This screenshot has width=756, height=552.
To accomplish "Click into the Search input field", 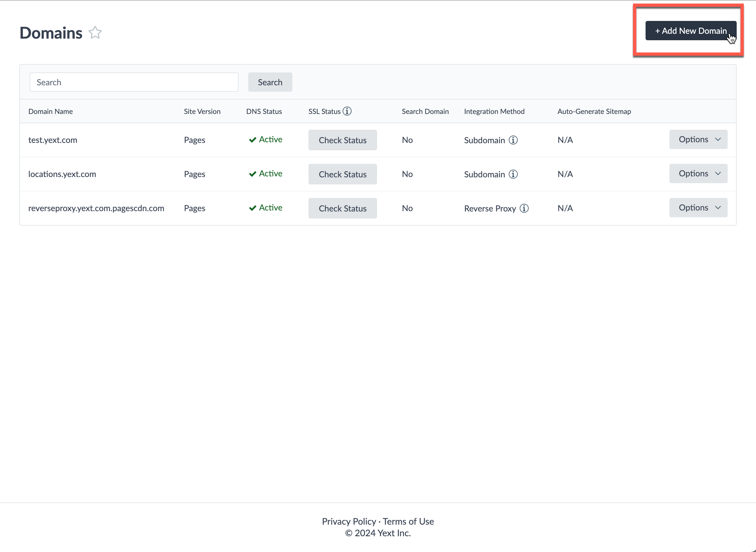I will [x=133, y=82].
